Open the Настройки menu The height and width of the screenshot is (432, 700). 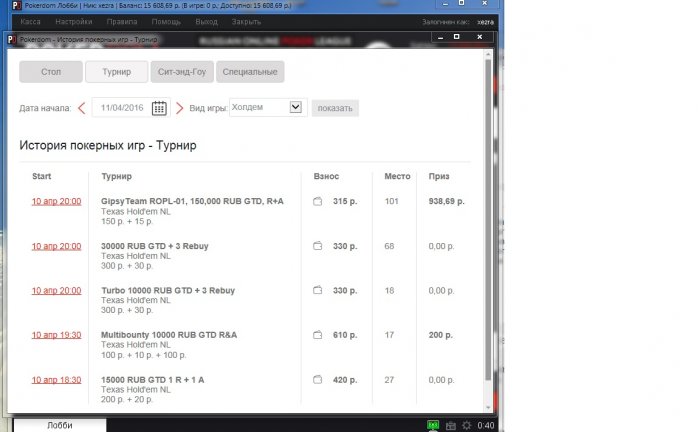point(74,20)
